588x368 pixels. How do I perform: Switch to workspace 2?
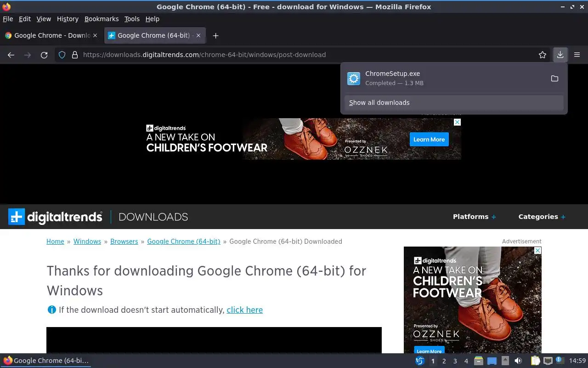click(x=444, y=361)
